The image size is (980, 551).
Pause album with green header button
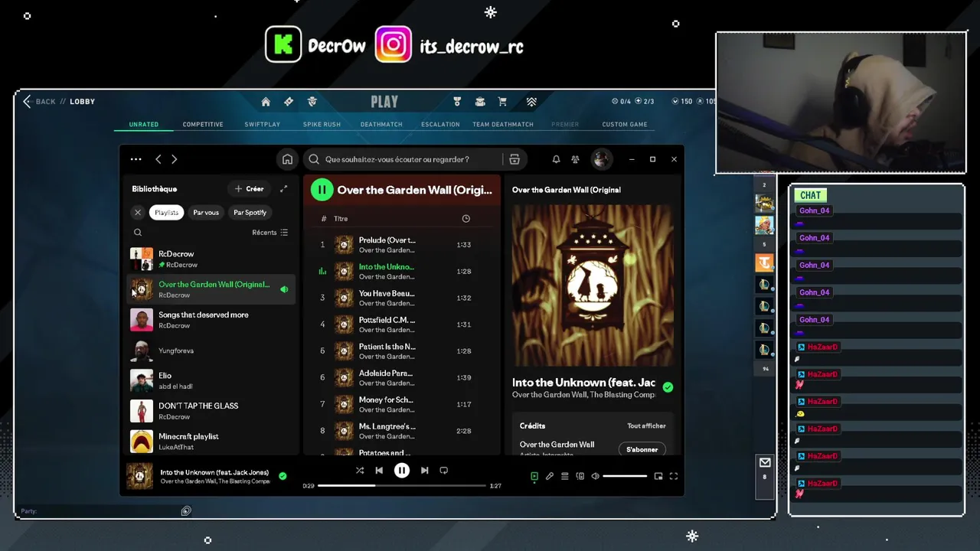click(322, 190)
